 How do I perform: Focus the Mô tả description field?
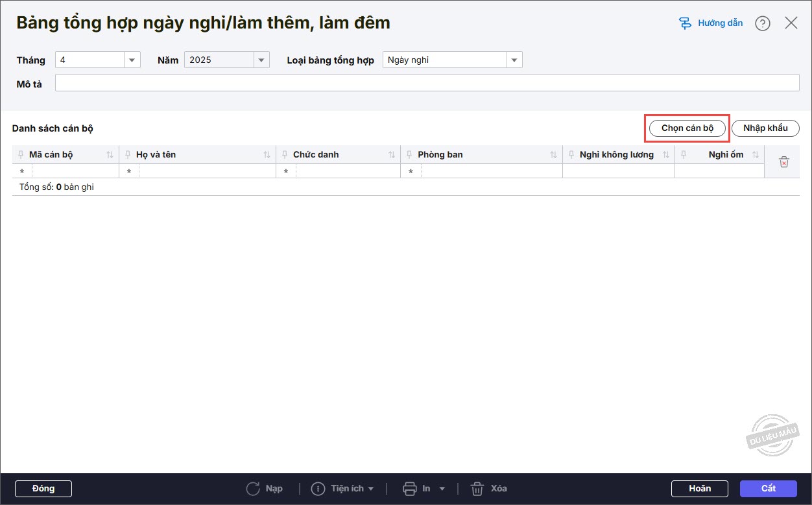coord(427,83)
